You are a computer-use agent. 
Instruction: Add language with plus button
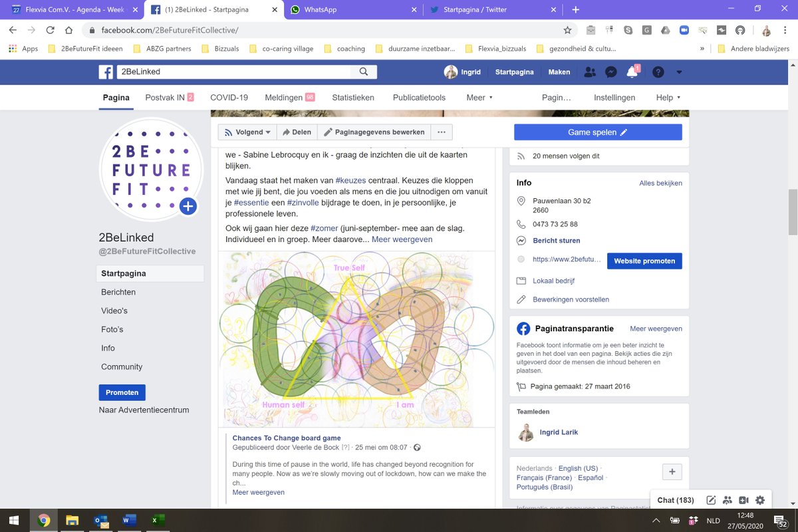[672, 472]
